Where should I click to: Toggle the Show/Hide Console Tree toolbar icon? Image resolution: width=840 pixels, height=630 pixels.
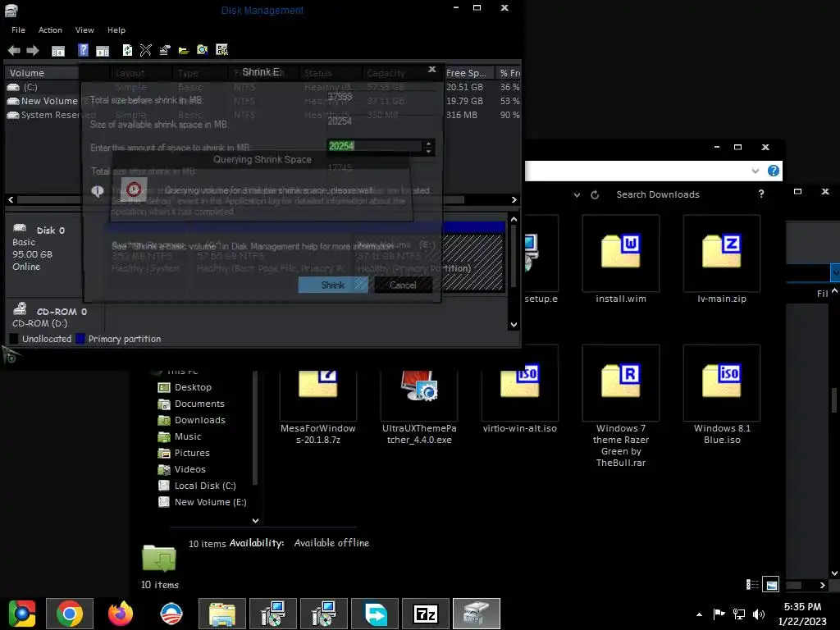(x=58, y=51)
